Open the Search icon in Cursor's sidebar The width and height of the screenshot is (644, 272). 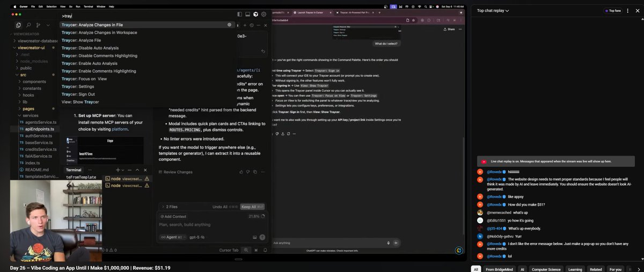[x=28, y=25]
